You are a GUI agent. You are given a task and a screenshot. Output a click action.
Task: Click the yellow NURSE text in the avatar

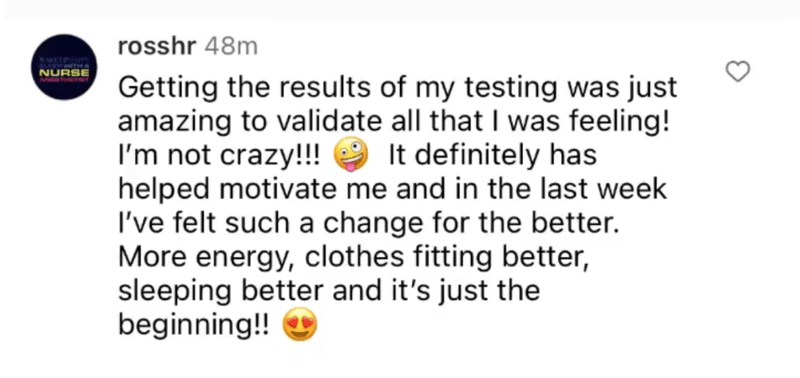(x=64, y=72)
